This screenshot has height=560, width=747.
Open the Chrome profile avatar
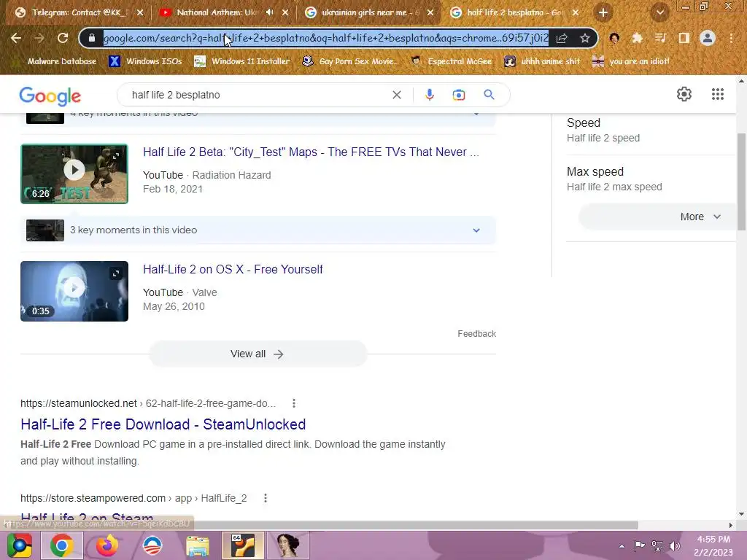708,38
